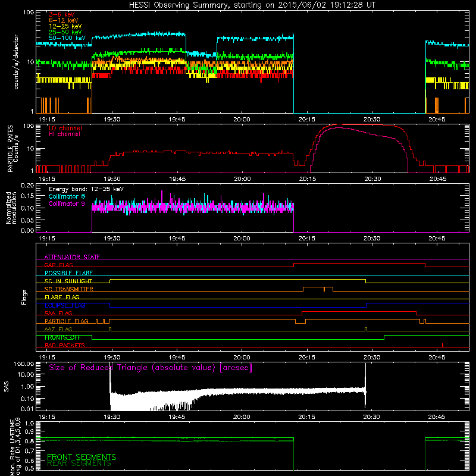476x476 pixels.
Task: Click "20:45" tick under the Flags panel
Action: coord(437,358)
